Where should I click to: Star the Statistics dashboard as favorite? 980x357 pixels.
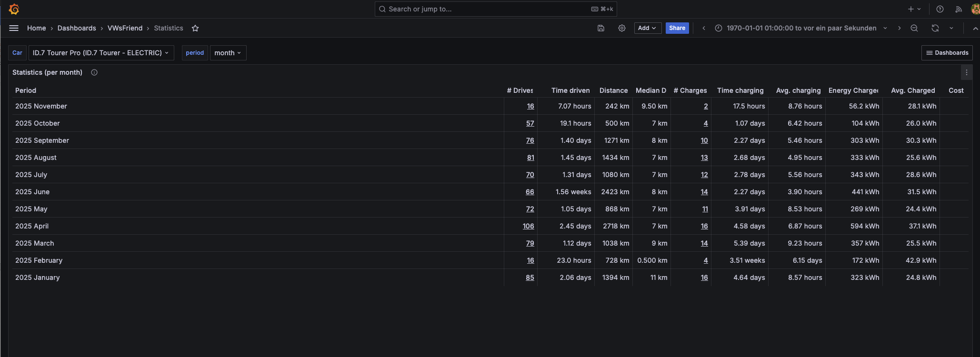pos(195,28)
